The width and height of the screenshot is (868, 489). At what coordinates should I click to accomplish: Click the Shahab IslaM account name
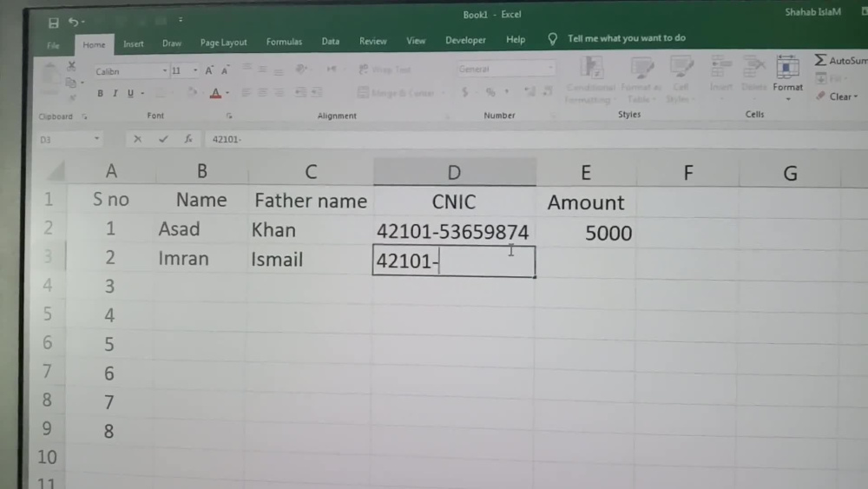812,11
